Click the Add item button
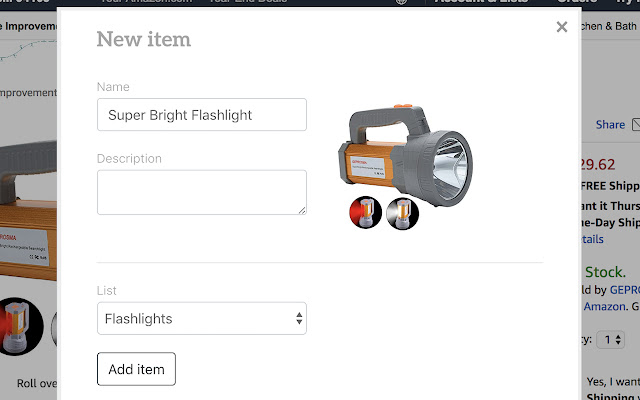This screenshot has width=640, height=400. (x=136, y=369)
